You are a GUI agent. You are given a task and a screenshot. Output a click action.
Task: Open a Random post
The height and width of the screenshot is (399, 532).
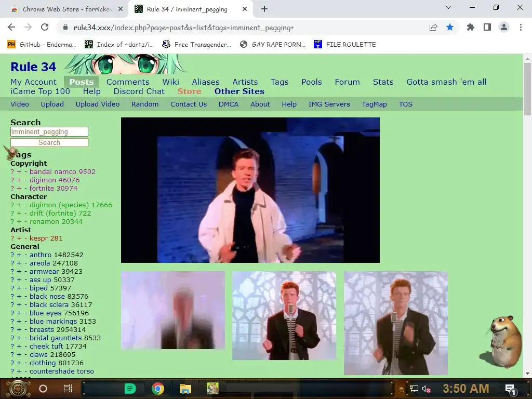click(145, 104)
